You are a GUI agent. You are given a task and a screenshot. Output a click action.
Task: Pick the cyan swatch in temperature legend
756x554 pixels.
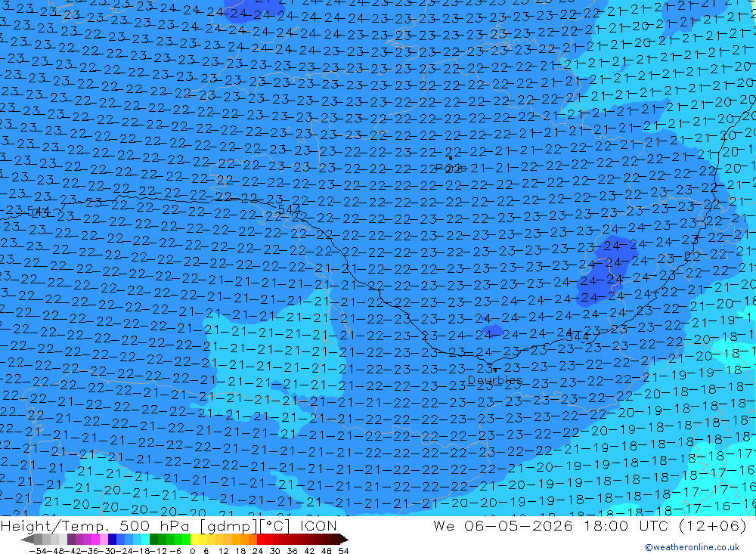(x=145, y=539)
